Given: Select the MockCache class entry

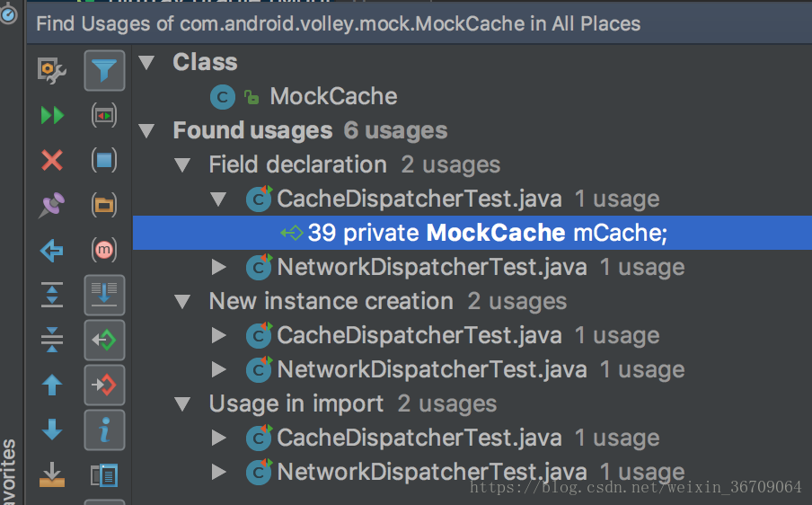Looking at the screenshot, I should click(333, 96).
